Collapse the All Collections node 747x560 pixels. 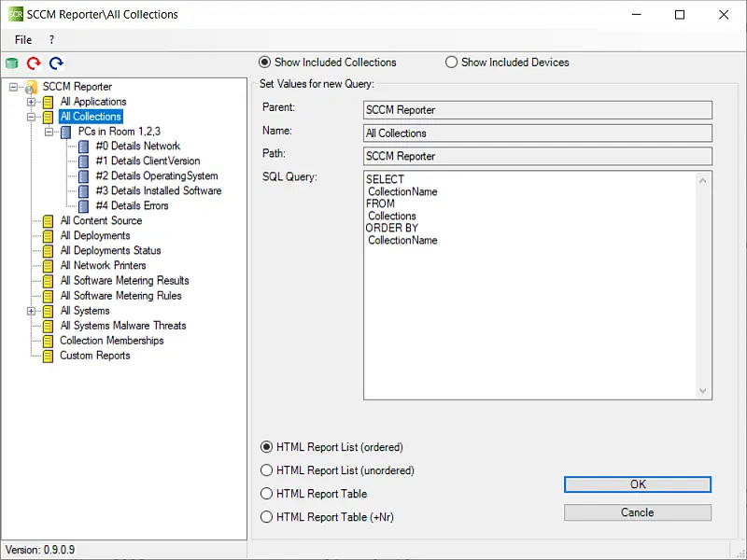click(31, 117)
